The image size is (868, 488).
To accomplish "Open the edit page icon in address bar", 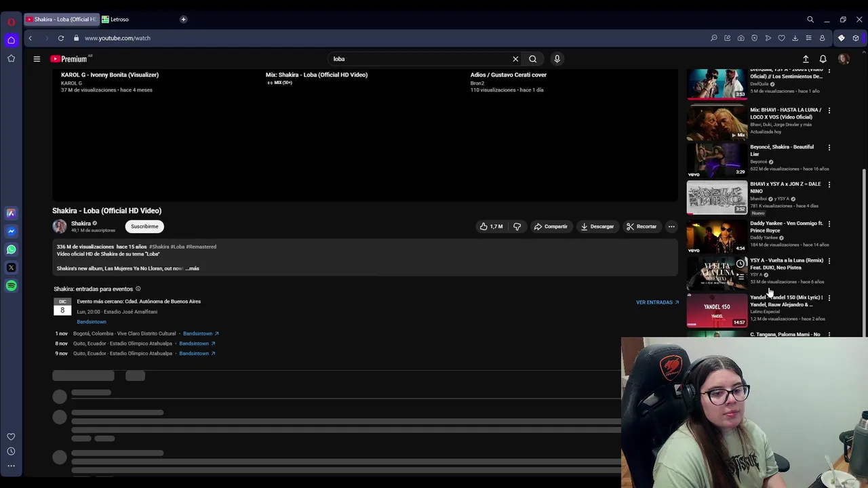I will 728,38.
